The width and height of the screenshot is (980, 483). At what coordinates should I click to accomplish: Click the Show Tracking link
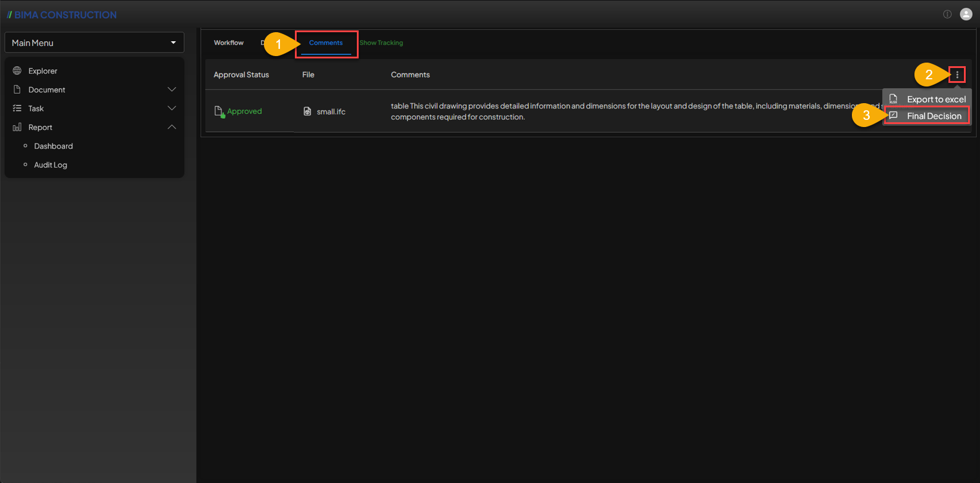click(381, 43)
